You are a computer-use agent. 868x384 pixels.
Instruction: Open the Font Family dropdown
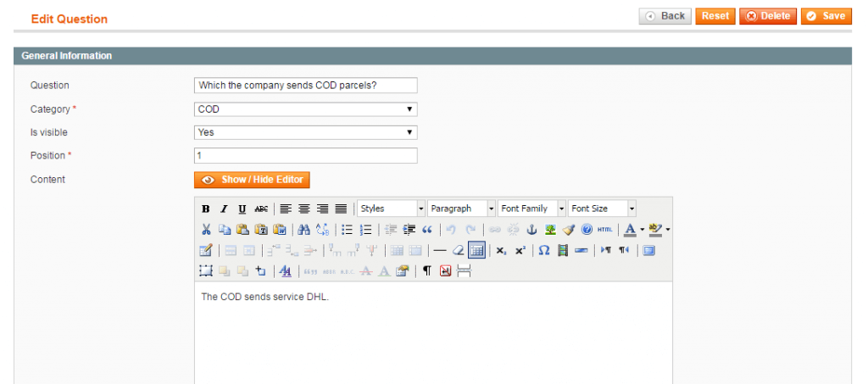(531, 209)
